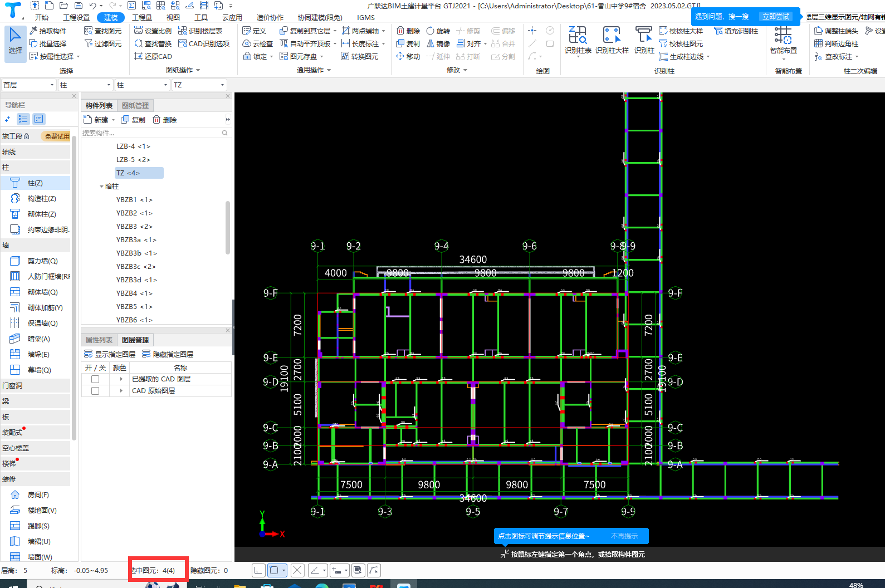
Task: Select YBZB3a <1> component row
Action: 136,240
